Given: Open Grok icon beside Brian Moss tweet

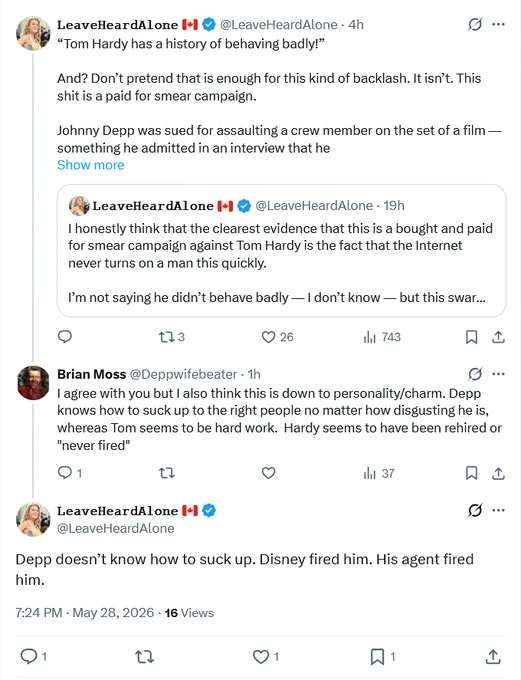Looking at the screenshot, I should click(x=475, y=373).
